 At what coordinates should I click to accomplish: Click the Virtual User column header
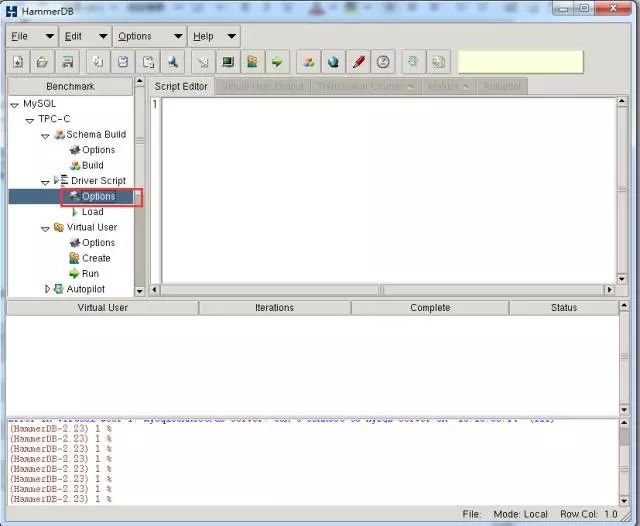(x=102, y=308)
